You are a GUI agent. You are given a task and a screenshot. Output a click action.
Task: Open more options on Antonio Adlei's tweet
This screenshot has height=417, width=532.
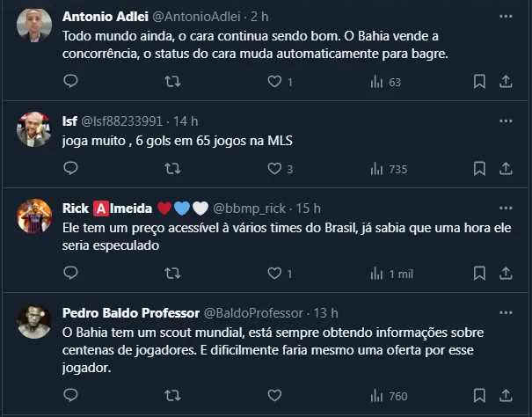tap(506, 17)
